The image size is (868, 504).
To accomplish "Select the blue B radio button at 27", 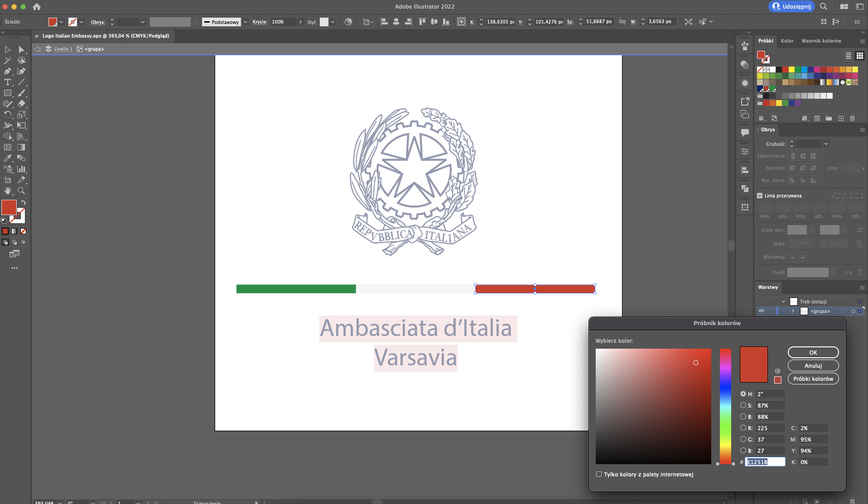I will [743, 451].
